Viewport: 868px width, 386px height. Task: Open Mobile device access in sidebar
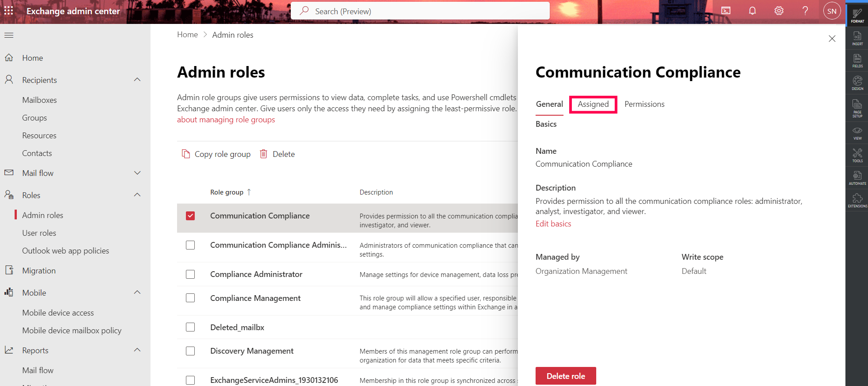click(58, 313)
